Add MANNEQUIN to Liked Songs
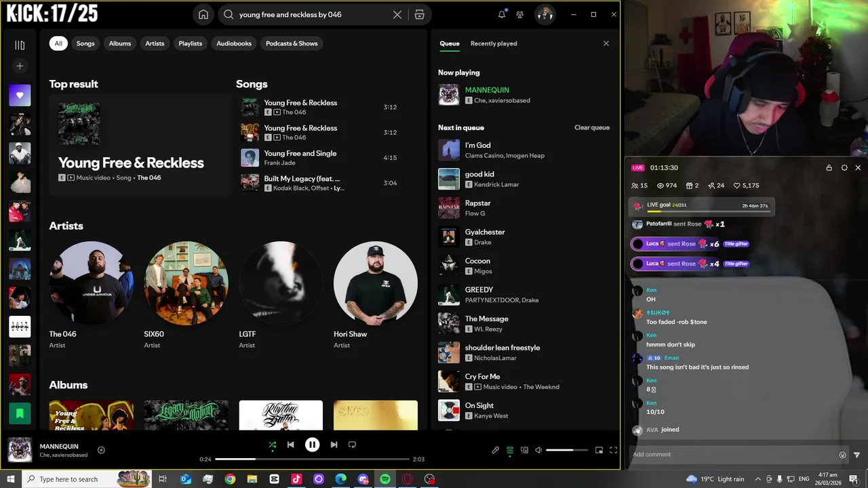The image size is (868, 488). pos(101,450)
